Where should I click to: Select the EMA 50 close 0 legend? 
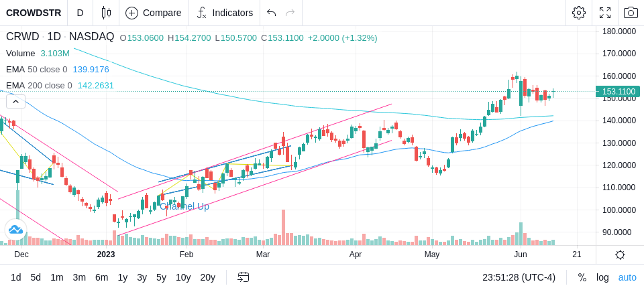[x=36, y=70]
